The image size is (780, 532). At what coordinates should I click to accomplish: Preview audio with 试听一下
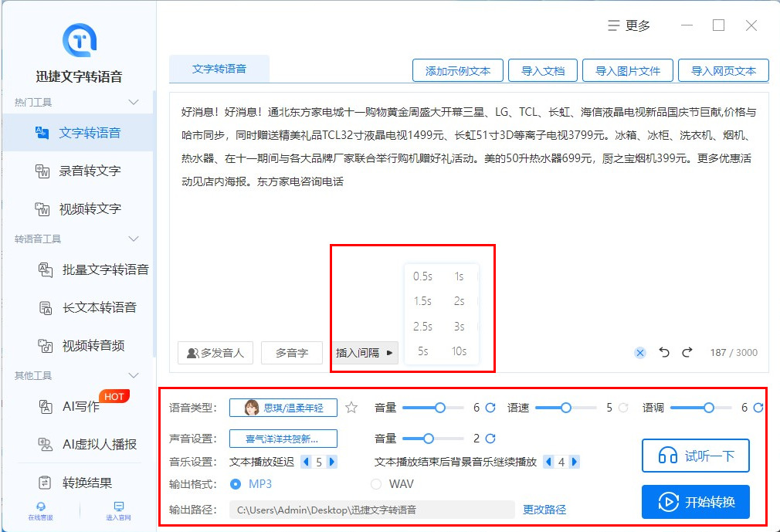pyautogui.click(x=695, y=456)
